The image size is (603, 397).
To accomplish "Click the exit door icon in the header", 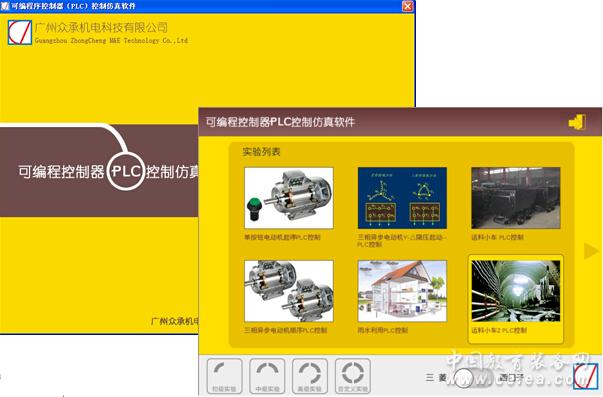I will (577, 122).
